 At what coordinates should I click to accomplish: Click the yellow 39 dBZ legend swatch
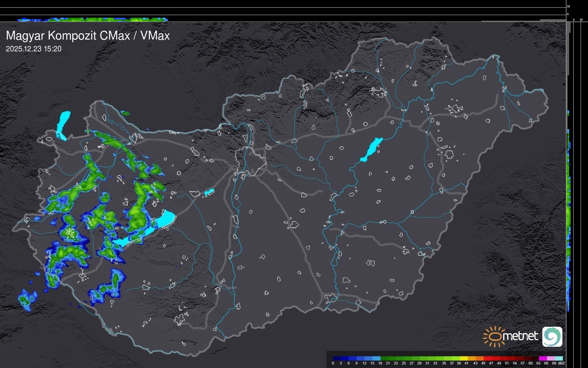[x=463, y=358]
